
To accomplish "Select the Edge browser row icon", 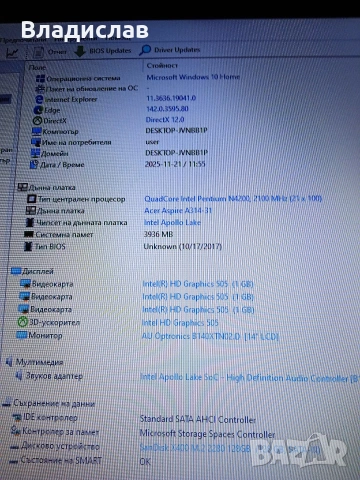I will [x=38, y=110].
